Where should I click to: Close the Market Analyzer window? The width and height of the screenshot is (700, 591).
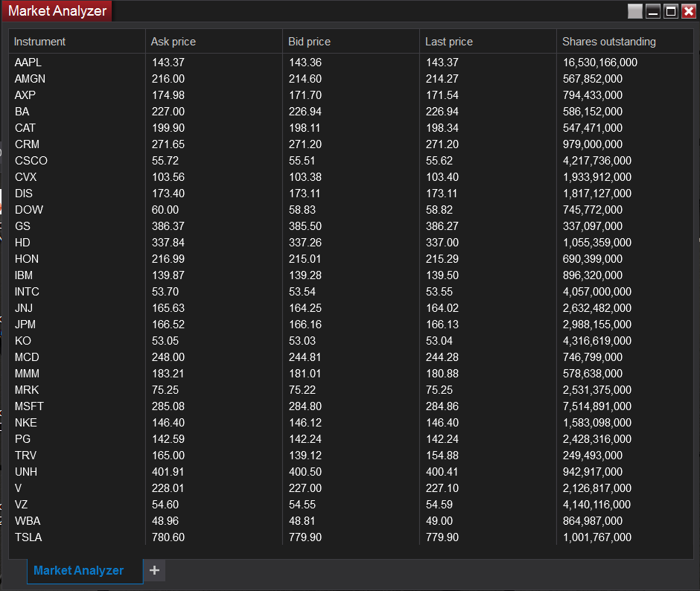click(x=689, y=12)
